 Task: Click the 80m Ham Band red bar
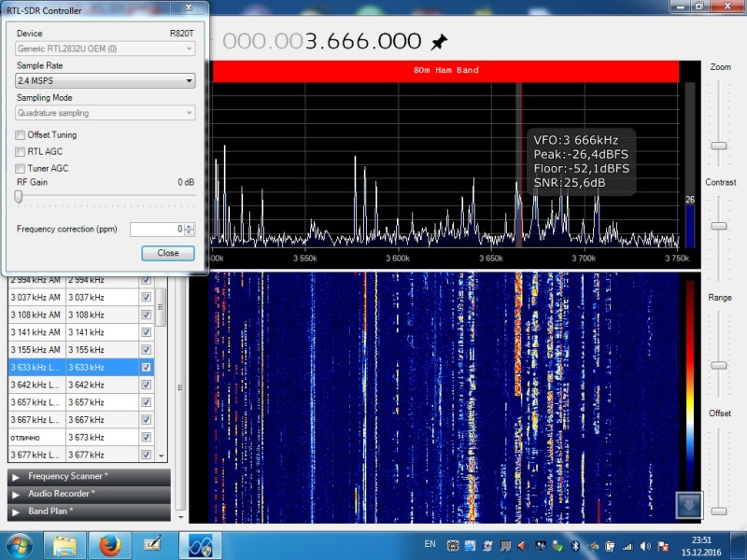coord(445,71)
